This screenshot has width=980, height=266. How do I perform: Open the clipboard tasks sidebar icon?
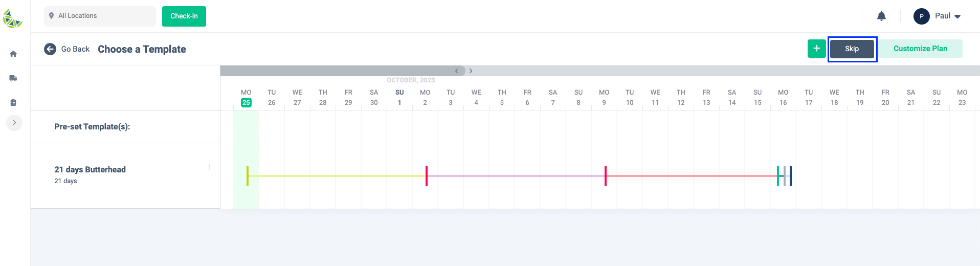pyautogui.click(x=13, y=102)
